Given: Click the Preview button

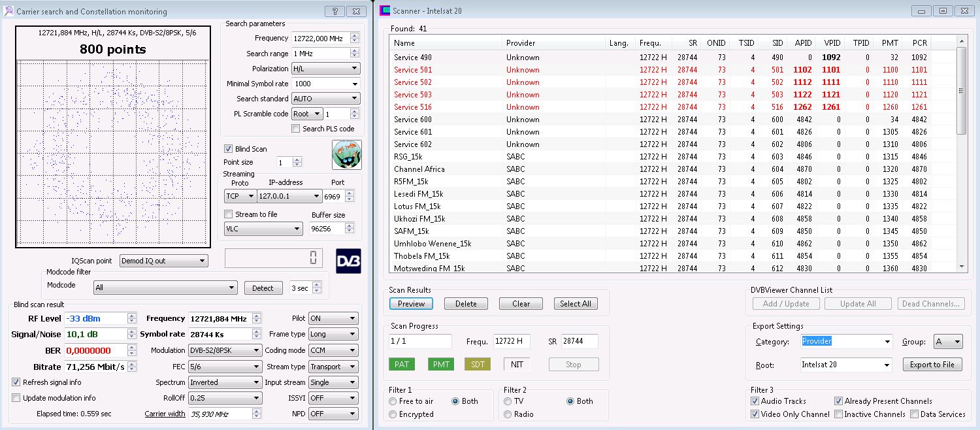Looking at the screenshot, I should tap(411, 304).
